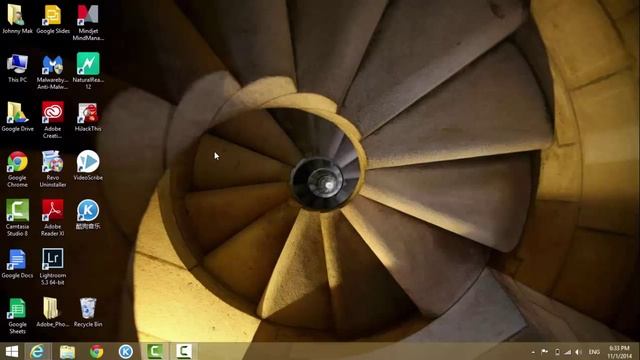Select the Google Sheets desktop shortcut
Screen dimensions: 640x360
pyautogui.click(x=17, y=316)
